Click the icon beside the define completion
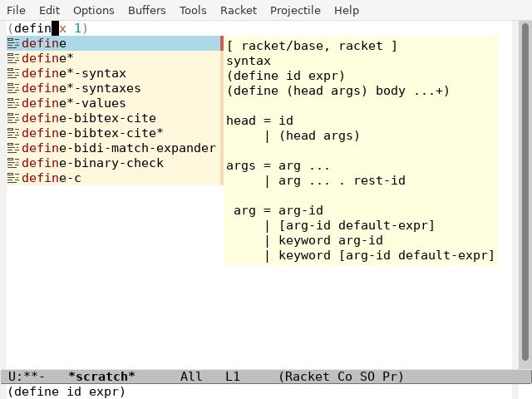This screenshot has width=532, height=399. [13, 43]
